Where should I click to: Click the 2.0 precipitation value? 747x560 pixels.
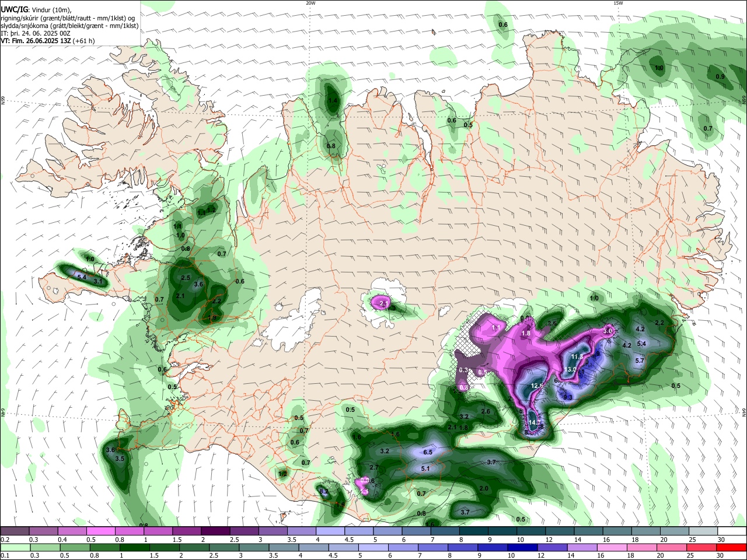pyautogui.click(x=484, y=488)
